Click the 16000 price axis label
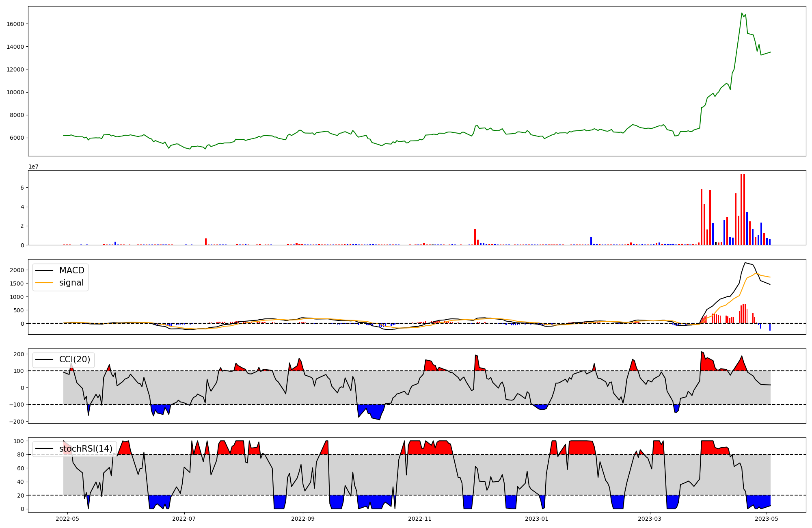 tap(15, 24)
